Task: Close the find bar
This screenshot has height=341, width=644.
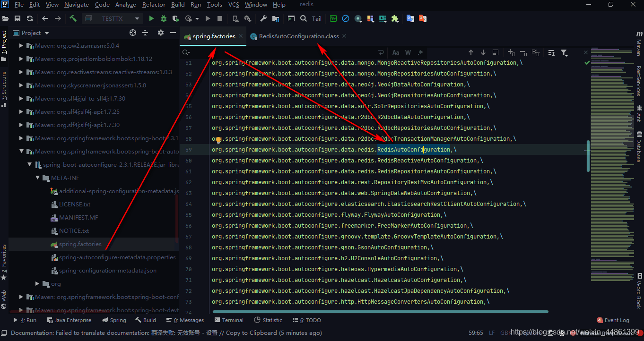Action: tap(586, 52)
